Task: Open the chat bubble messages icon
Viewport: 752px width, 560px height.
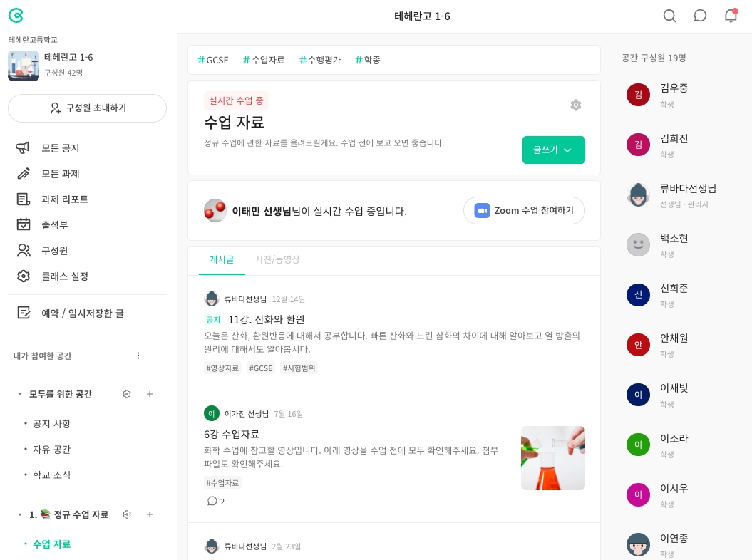Action: coord(700,16)
